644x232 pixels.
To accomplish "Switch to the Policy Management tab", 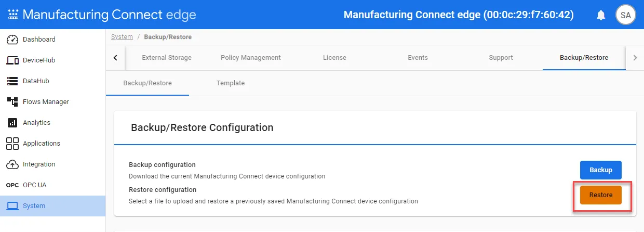I will [251, 58].
